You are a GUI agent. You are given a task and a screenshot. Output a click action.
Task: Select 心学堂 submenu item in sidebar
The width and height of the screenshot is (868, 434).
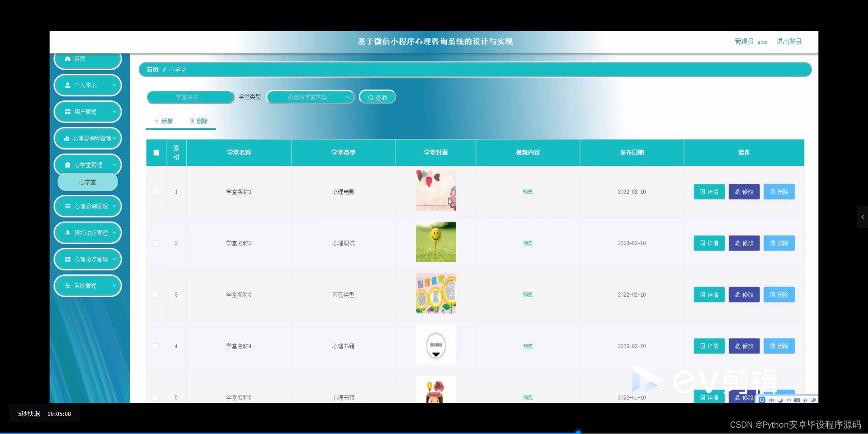click(87, 182)
